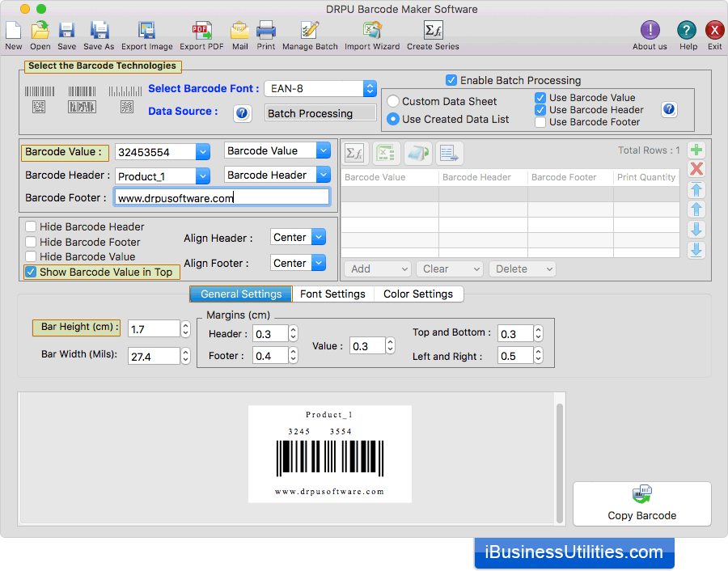This screenshot has width=728, height=571.
Task: Expand the Delete dropdown below the table
Action: (x=523, y=269)
